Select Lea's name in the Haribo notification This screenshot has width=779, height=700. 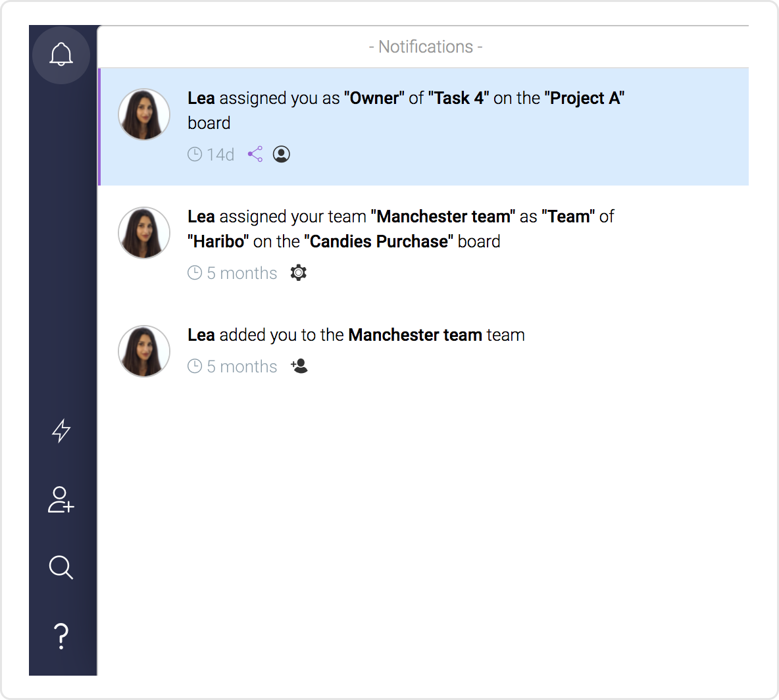[x=201, y=216]
